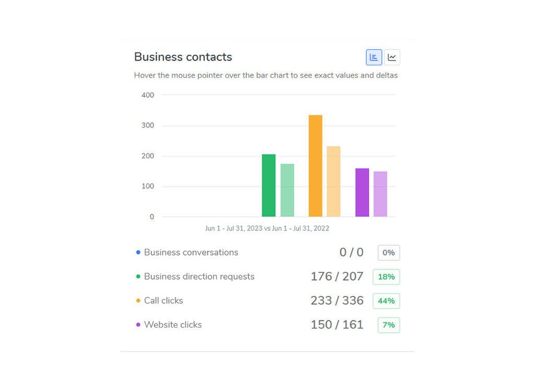Switch to the line chart view icon
The width and height of the screenshot is (535, 392).
point(392,57)
